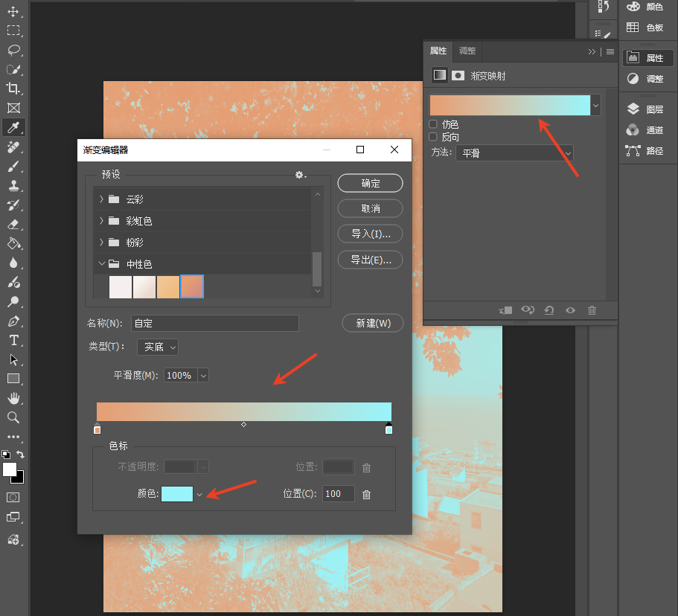678x616 pixels.
Task: Select the Hand tool
Action: click(13, 398)
